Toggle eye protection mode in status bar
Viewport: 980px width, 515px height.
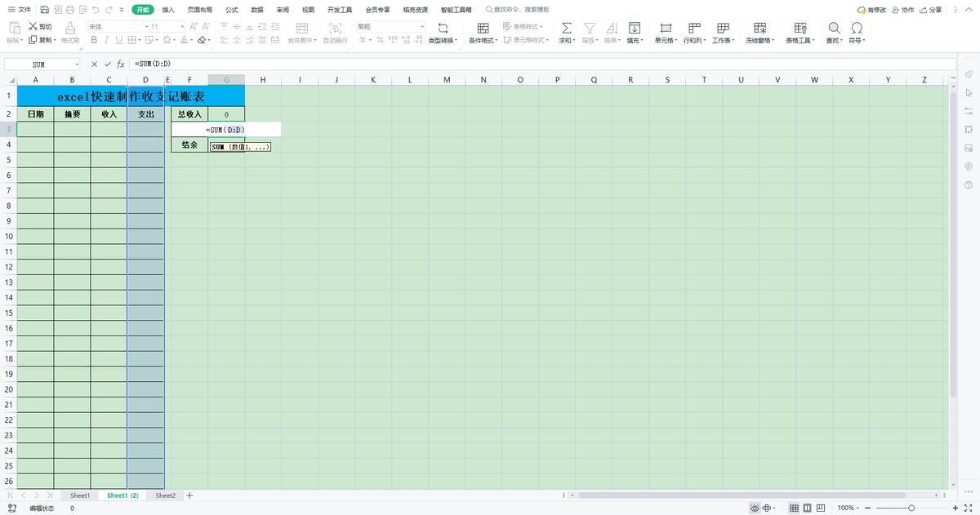click(755, 508)
